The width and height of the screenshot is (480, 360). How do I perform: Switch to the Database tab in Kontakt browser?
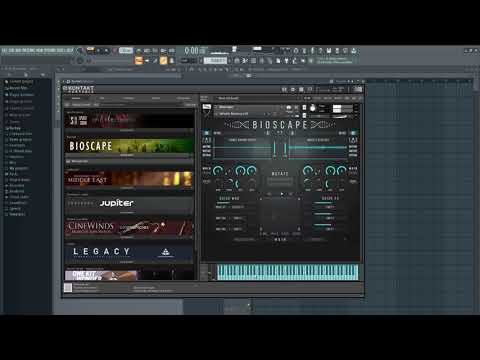click(x=129, y=98)
